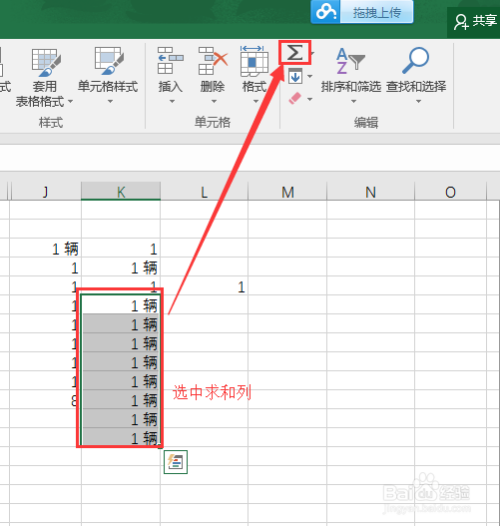The height and width of the screenshot is (526, 500).
Task: Expand the Sort and Filter dropdown arrow
Action: pos(353,101)
